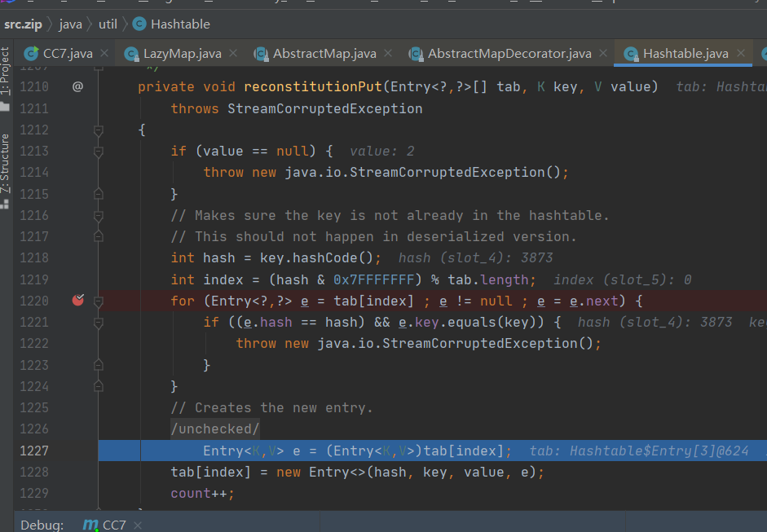Click line number 1214 in the gutter

34,172
